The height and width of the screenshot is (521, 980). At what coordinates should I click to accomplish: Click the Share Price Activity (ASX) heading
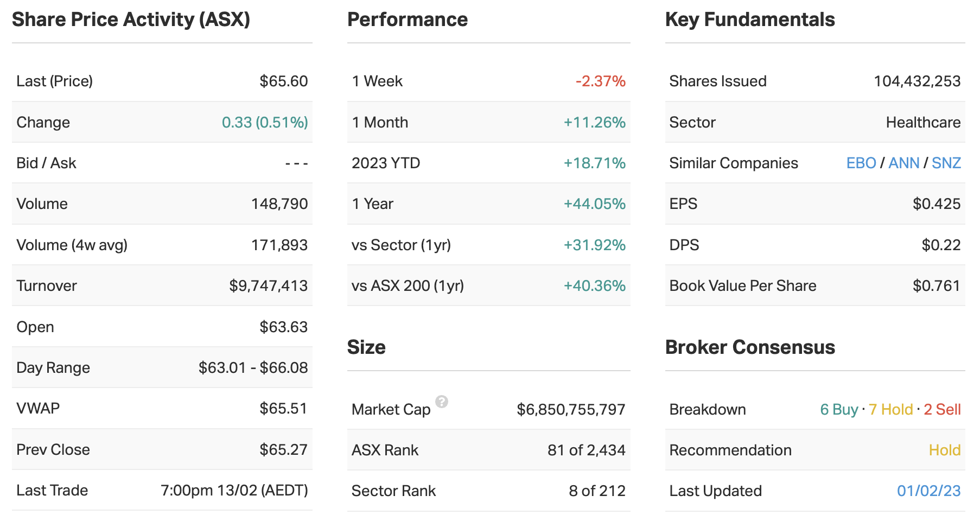(131, 20)
